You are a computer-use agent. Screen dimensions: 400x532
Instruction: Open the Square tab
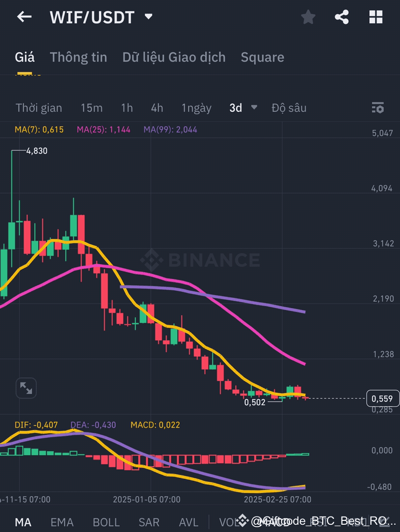[262, 57]
